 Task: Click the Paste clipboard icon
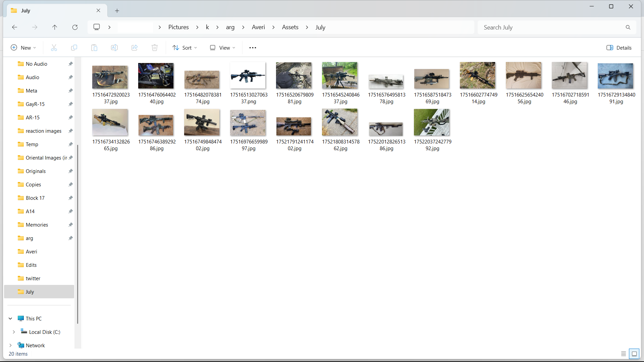click(94, 48)
